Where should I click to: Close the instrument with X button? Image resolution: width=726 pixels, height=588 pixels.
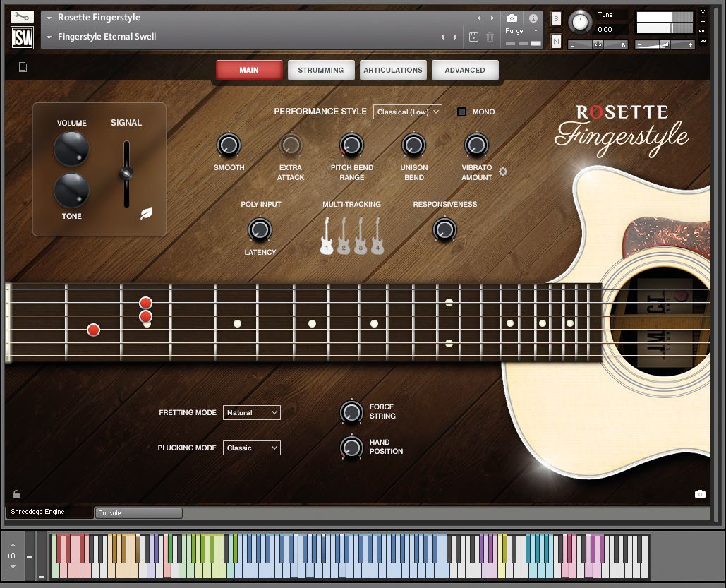(x=703, y=11)
